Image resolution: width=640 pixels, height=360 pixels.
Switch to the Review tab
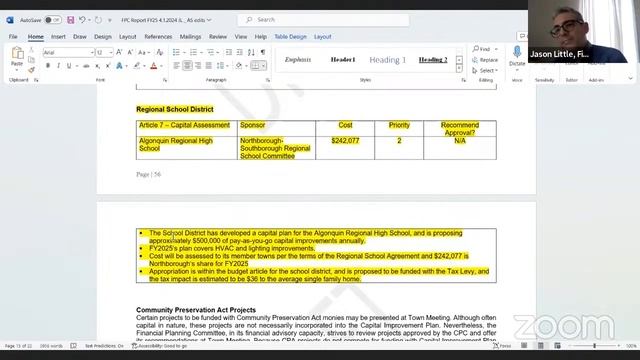[x=218, y=37]
